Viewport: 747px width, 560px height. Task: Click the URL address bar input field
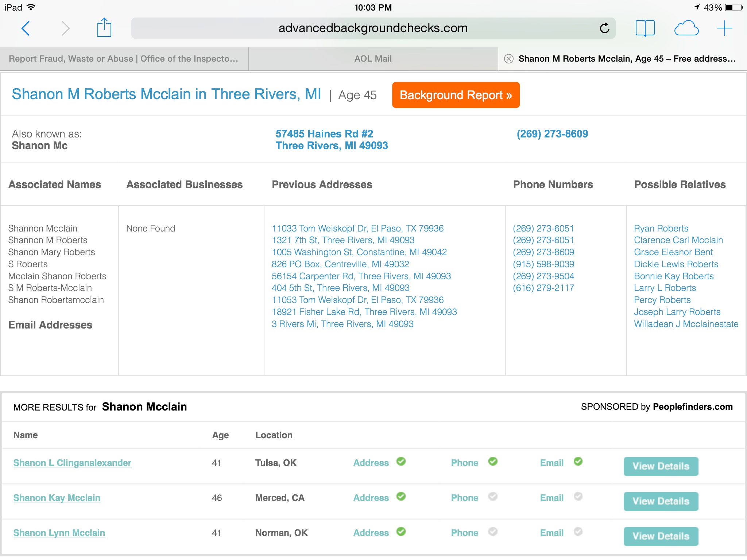click(372, 27)
